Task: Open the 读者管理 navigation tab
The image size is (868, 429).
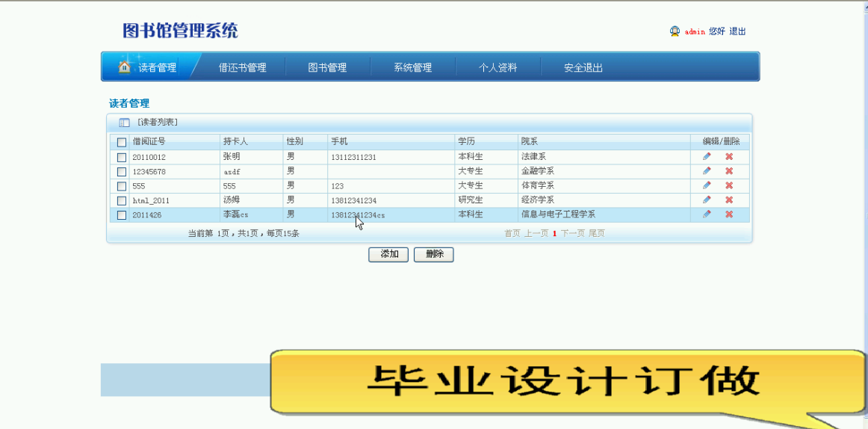Action: (157, 68)
